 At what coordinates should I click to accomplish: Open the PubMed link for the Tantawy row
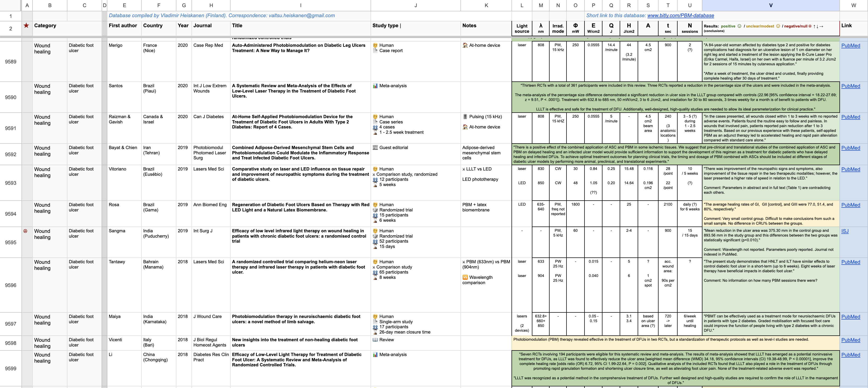(851, 262)
